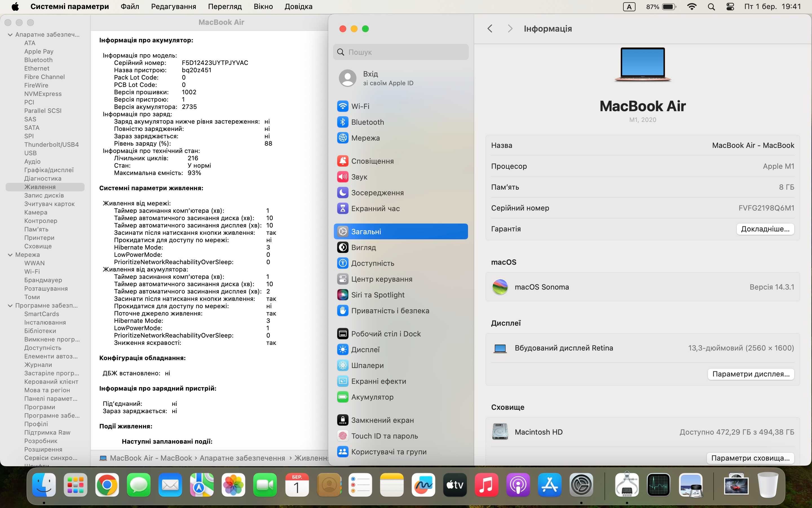Click Macintosh HD storage row
812x508 pixels.
coord(642,432)
